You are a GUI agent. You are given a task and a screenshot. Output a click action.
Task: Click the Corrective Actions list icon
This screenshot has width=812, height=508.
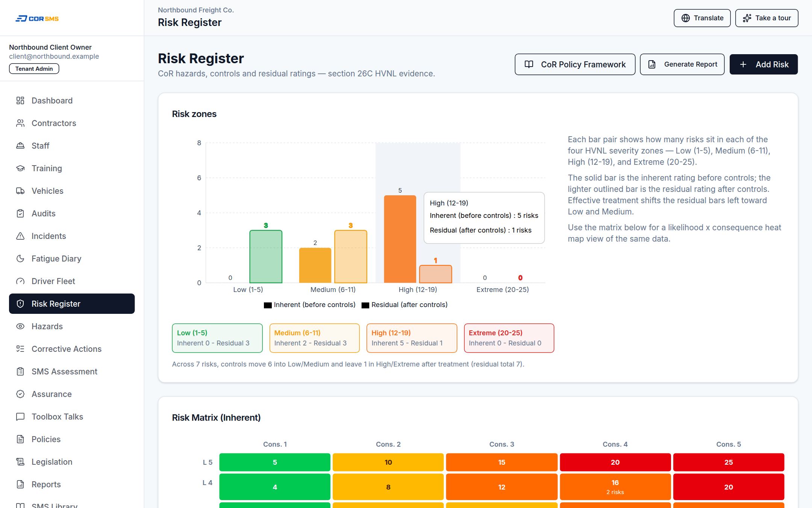click(20, 349)
